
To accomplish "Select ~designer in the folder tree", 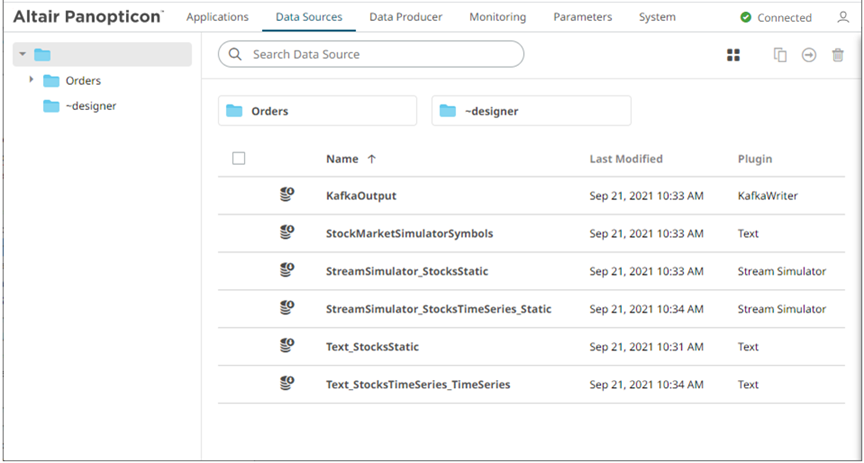I will tap(90, 106).
